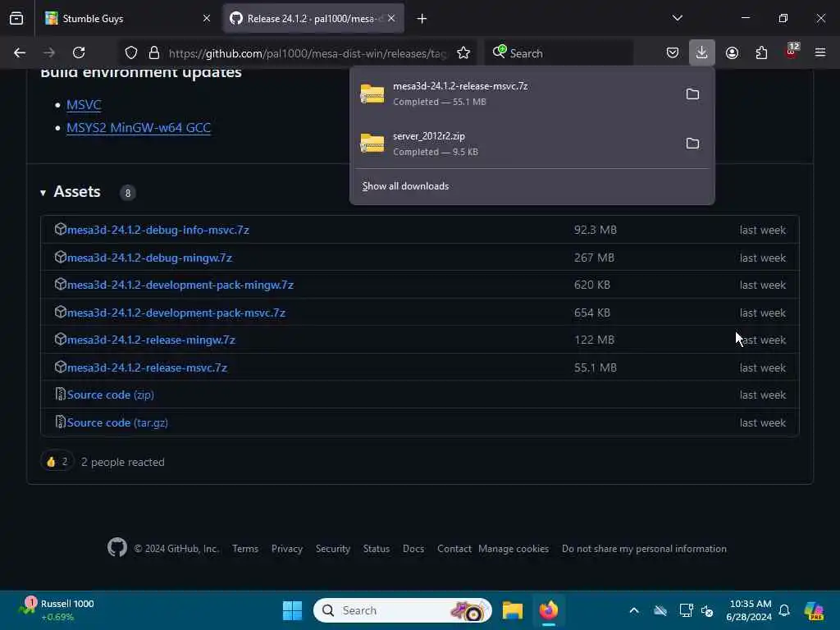The width and height of the screenshot is (840, 630).
Task: Click zip file icon beside Source code (zip)
Action: pos(60,395)
